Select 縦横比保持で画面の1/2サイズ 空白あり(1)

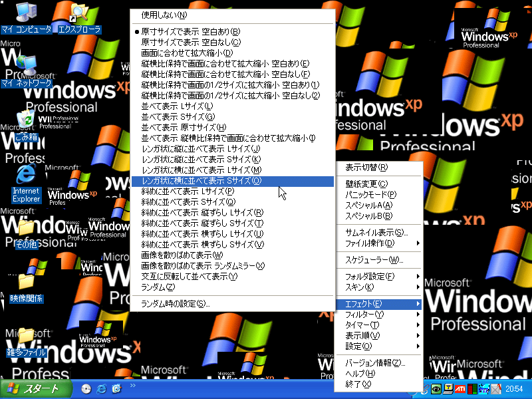click(233, 85)
